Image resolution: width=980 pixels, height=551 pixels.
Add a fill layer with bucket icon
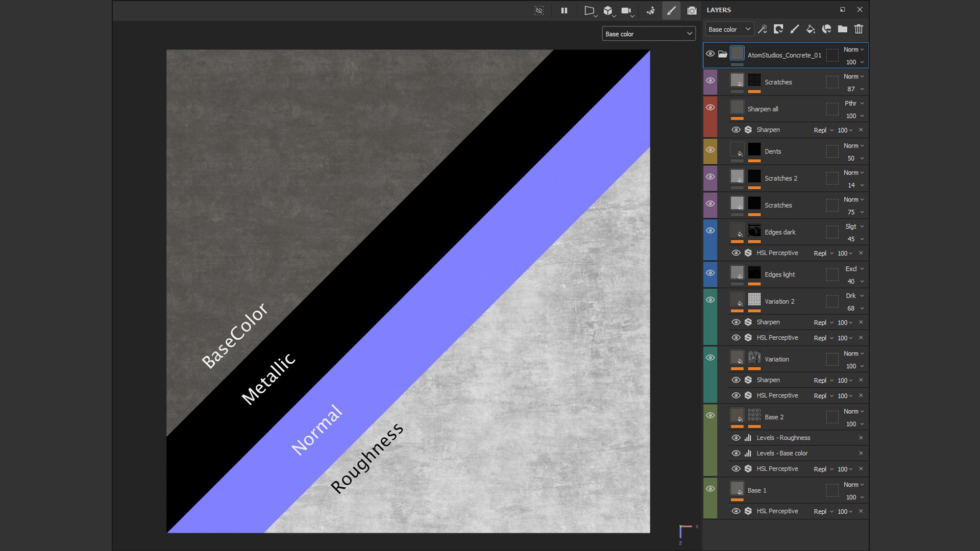(x=811, y=29)
